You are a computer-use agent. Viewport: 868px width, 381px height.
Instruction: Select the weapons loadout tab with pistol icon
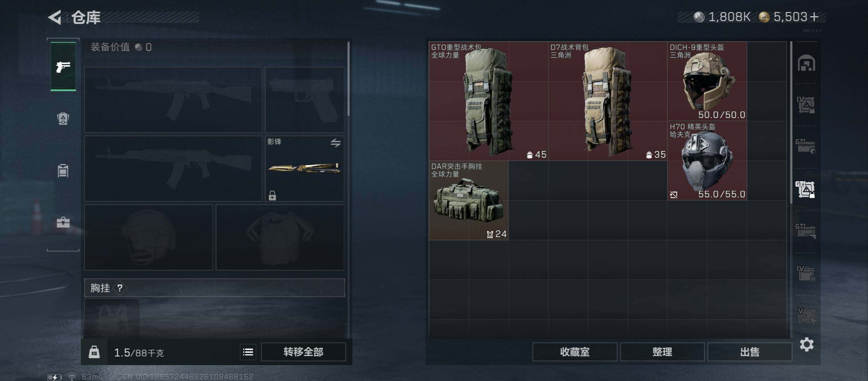coord(63,66)
